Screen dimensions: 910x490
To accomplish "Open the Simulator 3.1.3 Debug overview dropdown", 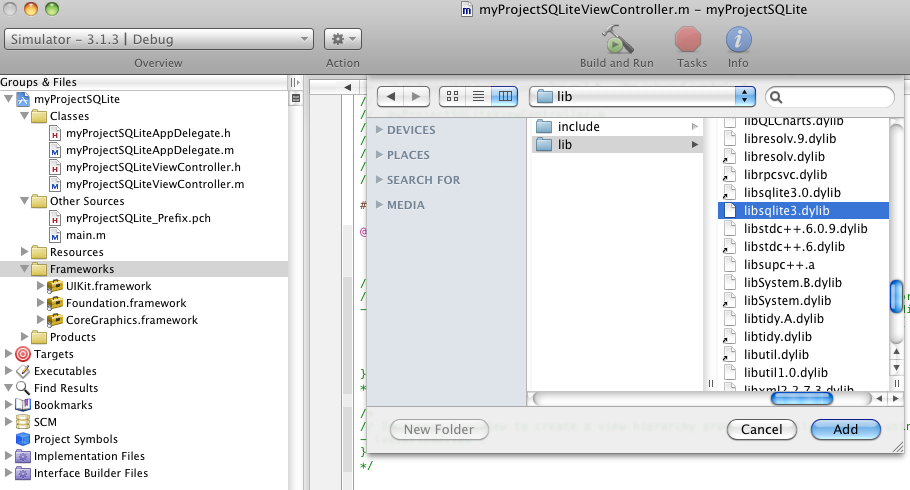I will click(x=159, y=39).
